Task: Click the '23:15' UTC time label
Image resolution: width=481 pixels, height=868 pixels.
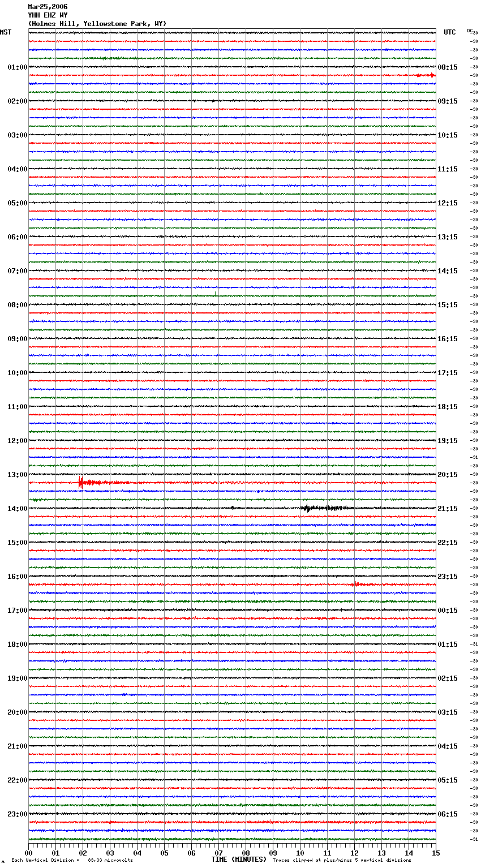Action: point(448,577)
